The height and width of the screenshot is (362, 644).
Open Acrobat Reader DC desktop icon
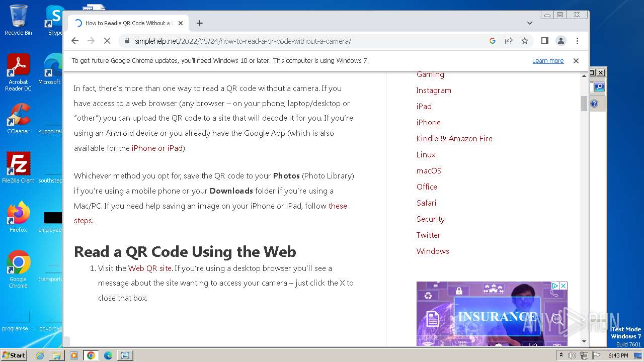click(18, 73)
